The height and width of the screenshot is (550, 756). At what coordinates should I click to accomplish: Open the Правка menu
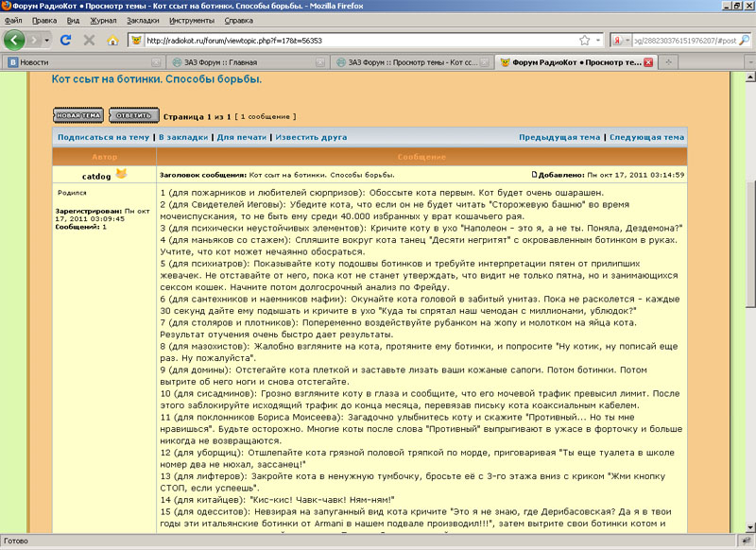click(x=44, y=21)
